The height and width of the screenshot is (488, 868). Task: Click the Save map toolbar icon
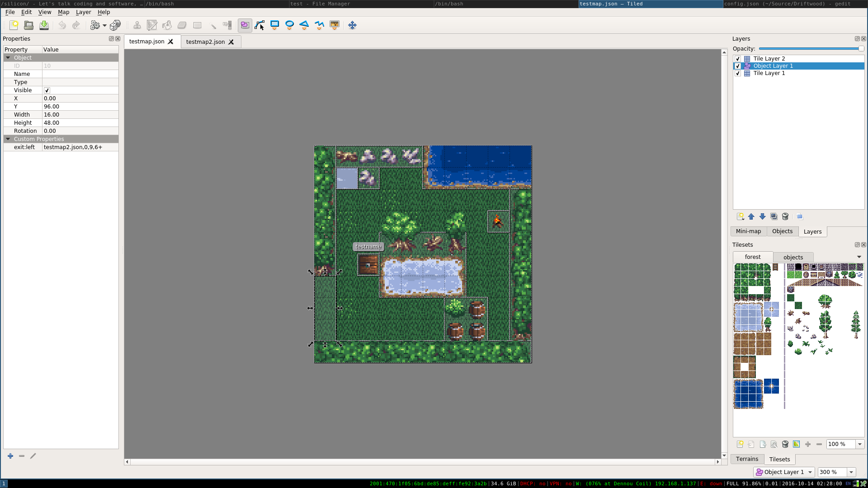(x=44, y=25)
